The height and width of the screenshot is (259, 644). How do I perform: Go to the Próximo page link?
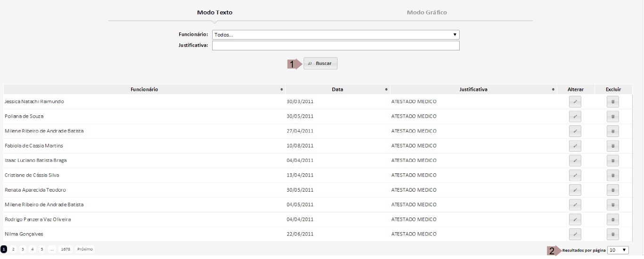pos(85,249)
